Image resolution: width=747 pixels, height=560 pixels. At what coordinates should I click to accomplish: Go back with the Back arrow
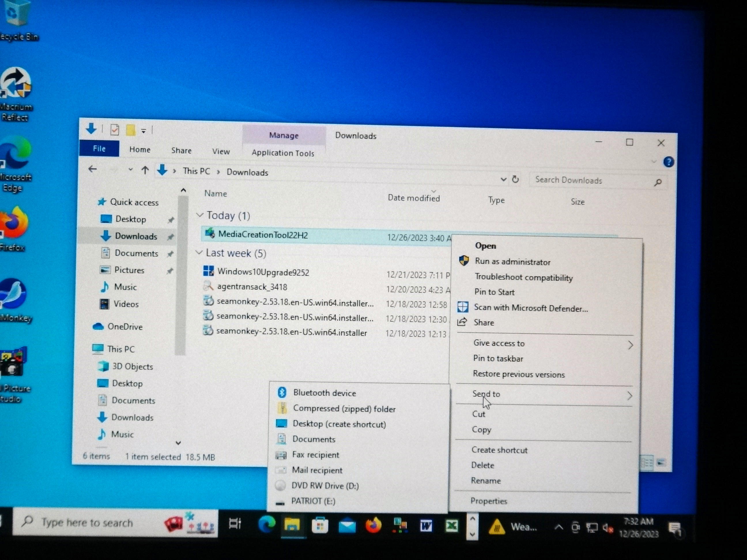coord(93,169)
